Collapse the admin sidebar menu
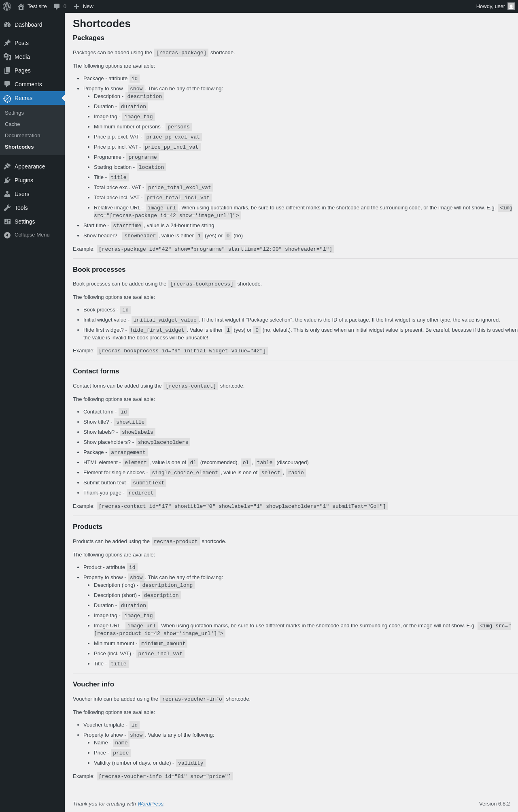 pyautogui.click(x=32, y=235)
